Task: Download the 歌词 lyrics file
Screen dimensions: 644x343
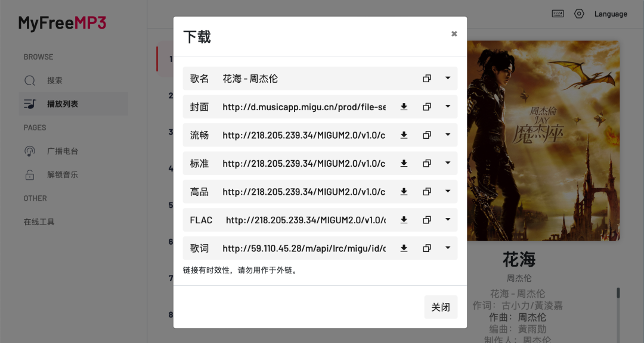Action: (x=404, y=248)
